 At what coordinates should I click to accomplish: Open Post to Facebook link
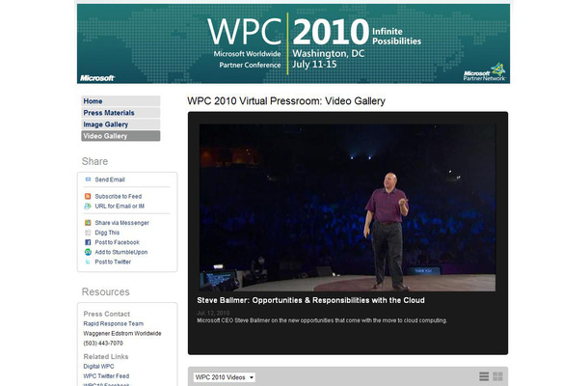117,242
